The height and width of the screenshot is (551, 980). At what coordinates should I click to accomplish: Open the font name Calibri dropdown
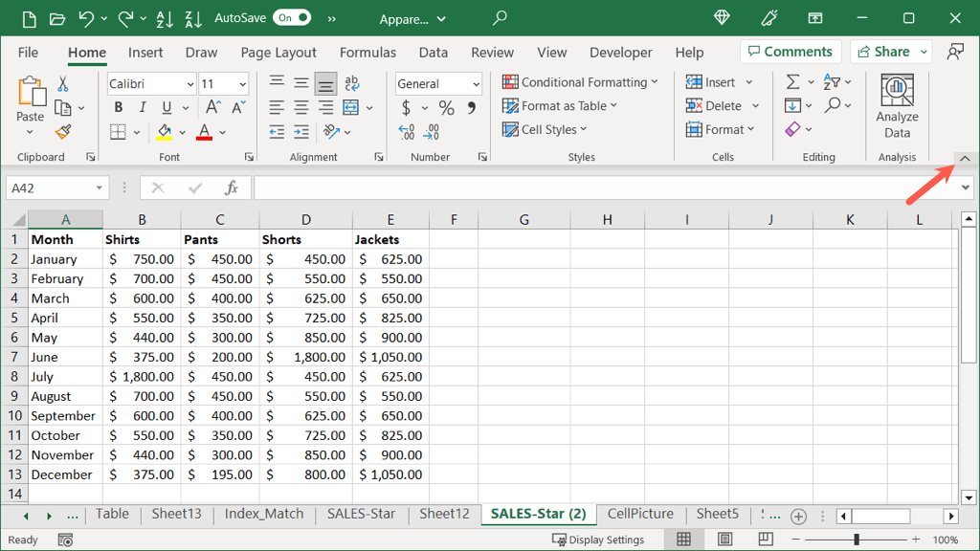[189, 84]
